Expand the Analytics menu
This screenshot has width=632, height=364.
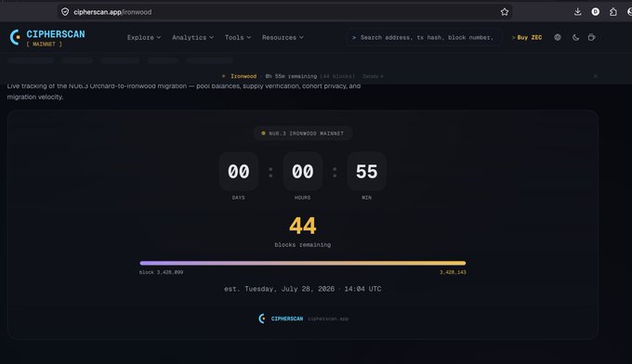tap(192, 37)
